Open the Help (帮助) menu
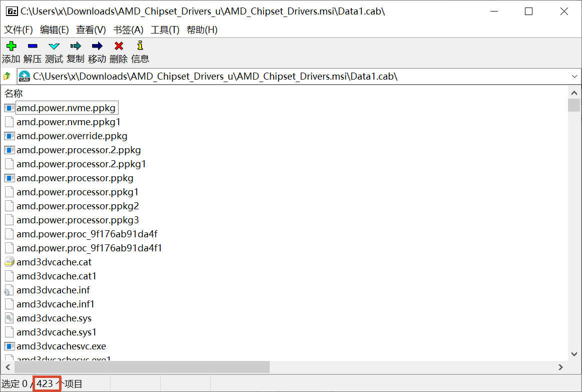Image resolution: width=582 pixels, height=392 pixels. (x=202, y=30)
